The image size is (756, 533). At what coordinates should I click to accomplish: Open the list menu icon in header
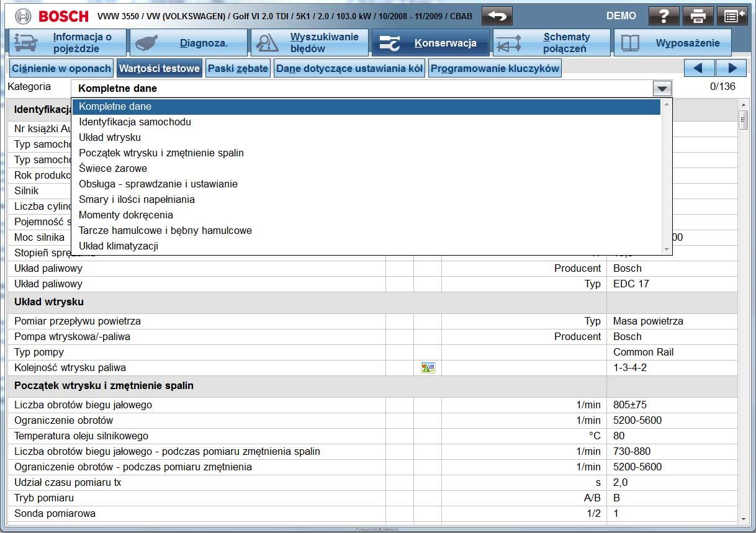tap(732, 16)
